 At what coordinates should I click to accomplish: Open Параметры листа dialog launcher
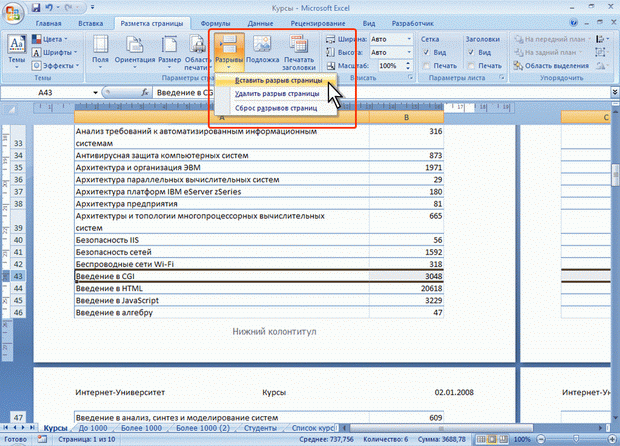[502, 78]
